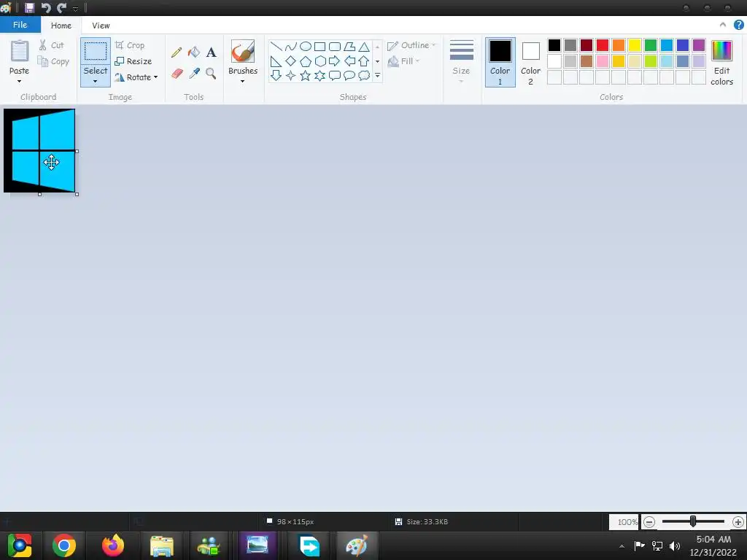Switch to the Home tab
This screenshot has height=560, width=747.
(x=61, y=26)
